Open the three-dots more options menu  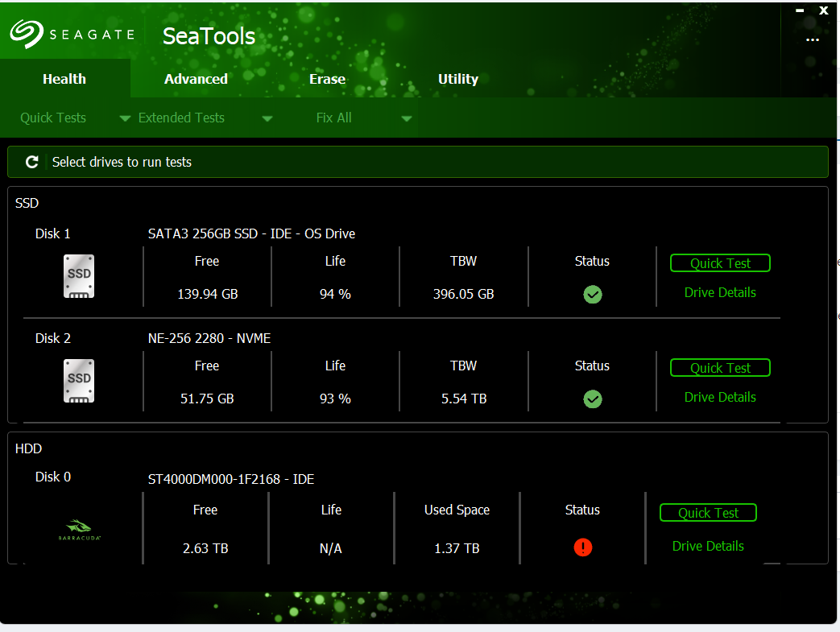(x=812, y=40)
